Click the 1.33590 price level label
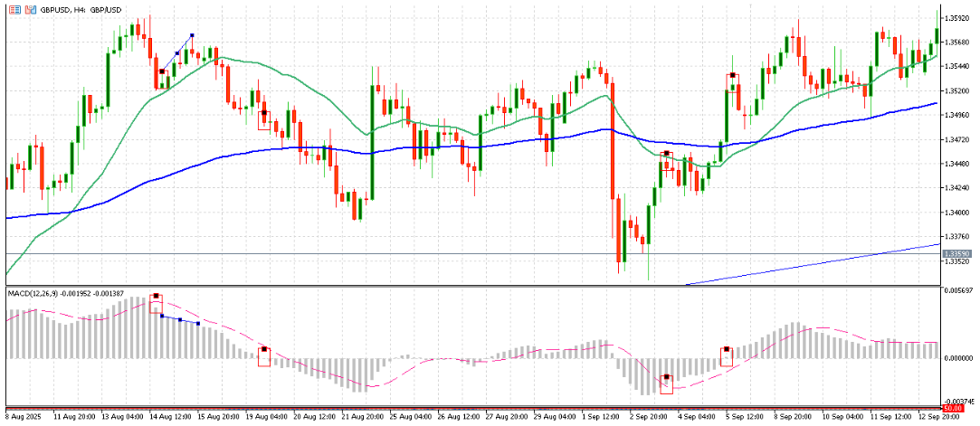Viewport: 980px width, 426px height. coord(957,253)
